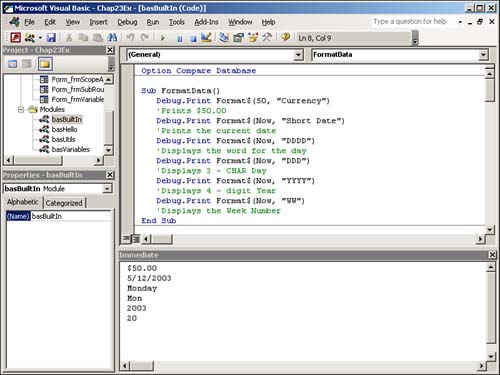Open the Tools menu
Viewport: 500px width, 375px height.
pyautogui.click(x=176, y=22)
